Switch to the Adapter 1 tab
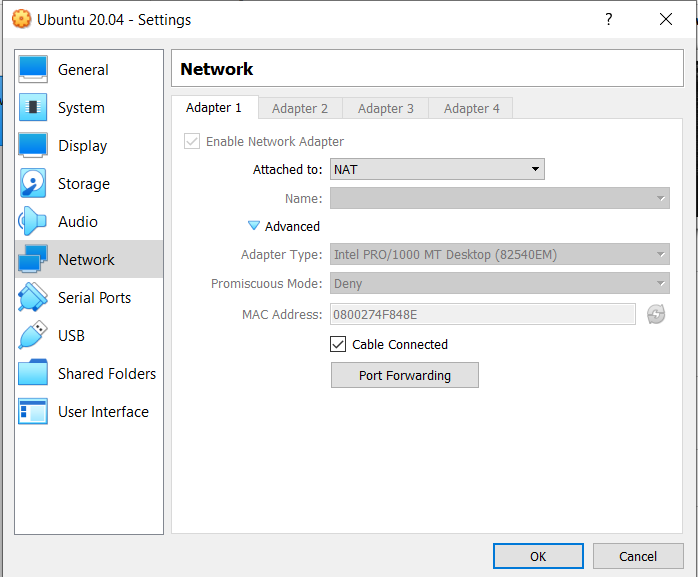This screenshot has height=577, width=698. (x=214, y=108)
